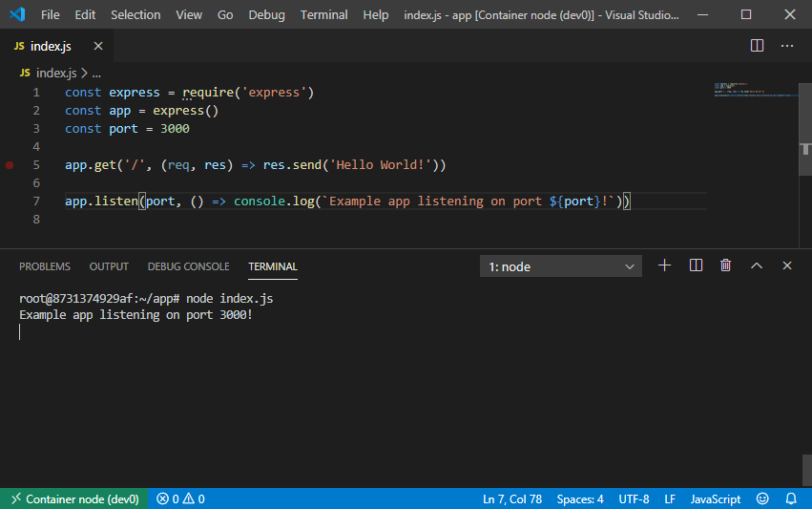Image resolution: width=812 pixels, height=509 pixels.
Task: Click the errors and warnings counter
Action: coord(180,498)
